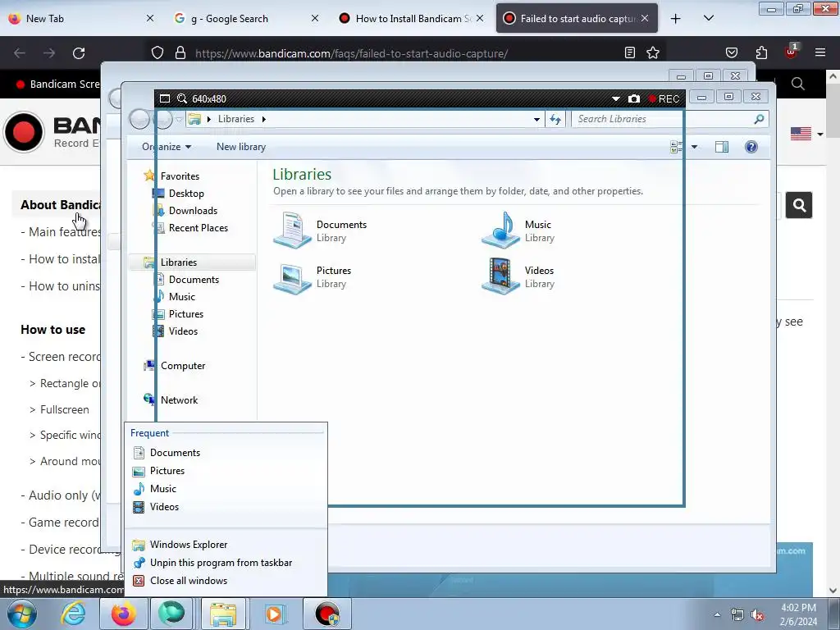Screen dimensions: 840x630
Task: Select Desktop under Favorites
Action: click(x=186, y=194)
